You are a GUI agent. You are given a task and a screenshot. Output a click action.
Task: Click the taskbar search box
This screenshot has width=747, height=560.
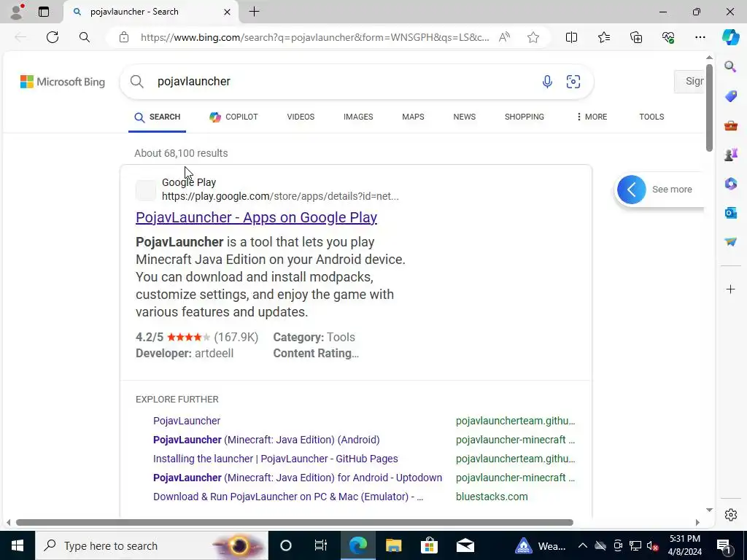152,545
